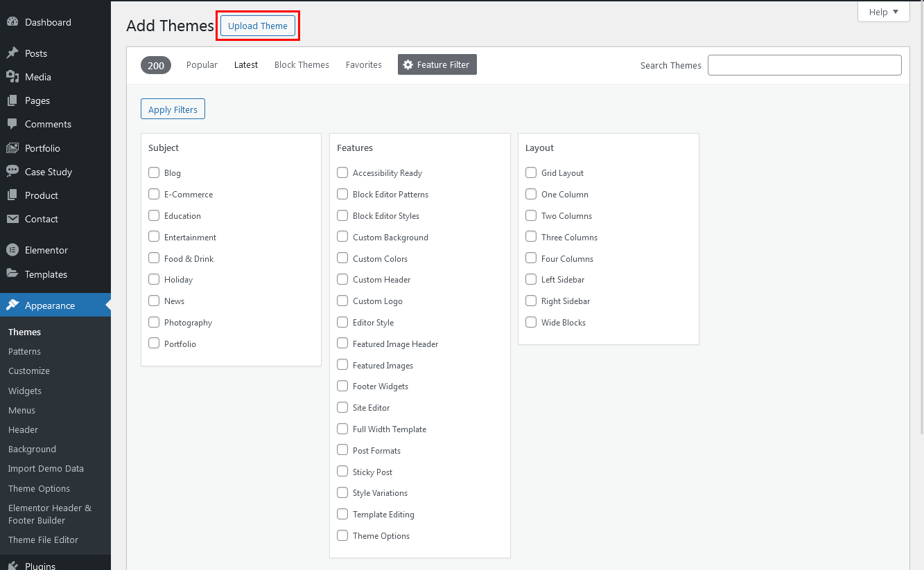Open the Block Themes tab

click(302, 64)
